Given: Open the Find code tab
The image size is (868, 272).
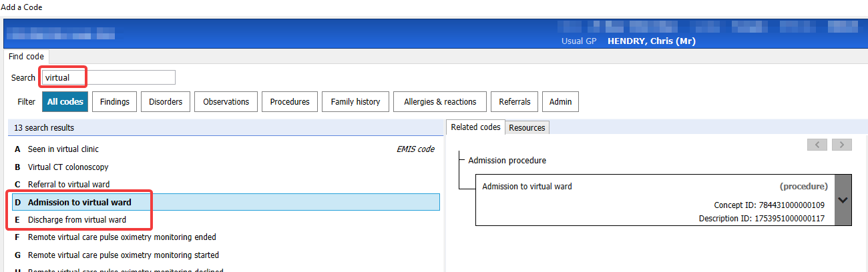Looking at the screenshot, I should click(x=26, y=57).
